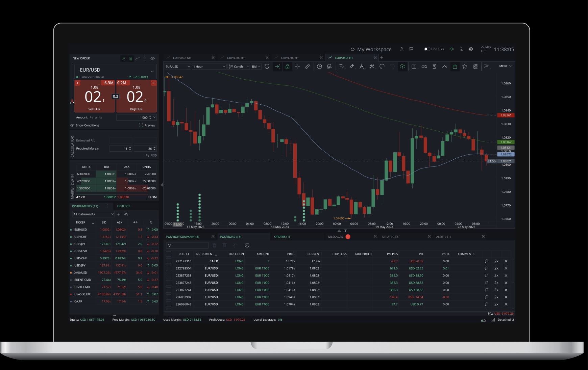Click the magnifier zoom icon in chart toolbar

click(329, 67)
